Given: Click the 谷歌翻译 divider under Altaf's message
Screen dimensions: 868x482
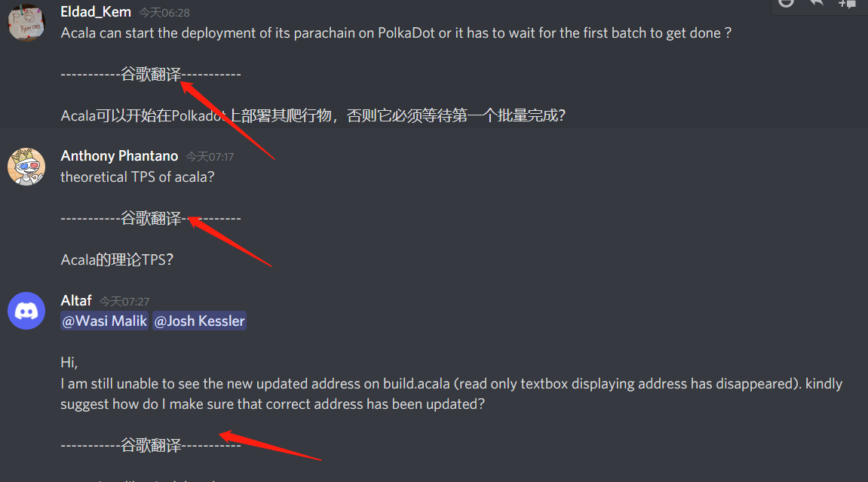Looking at the screenshot, I should (x=151, y=446).
